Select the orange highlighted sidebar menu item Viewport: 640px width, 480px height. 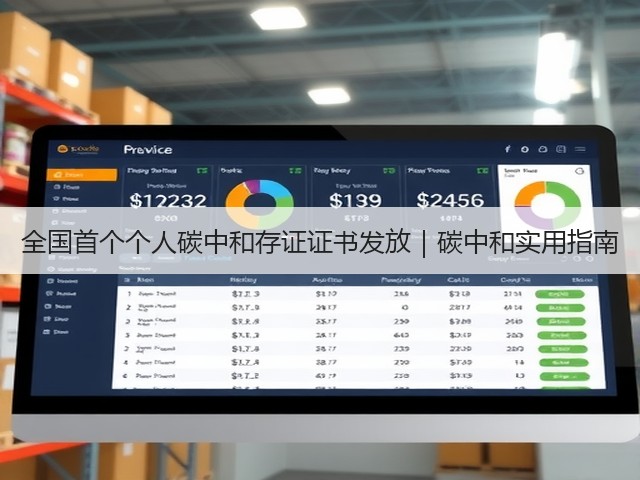(x=82, y=175)
